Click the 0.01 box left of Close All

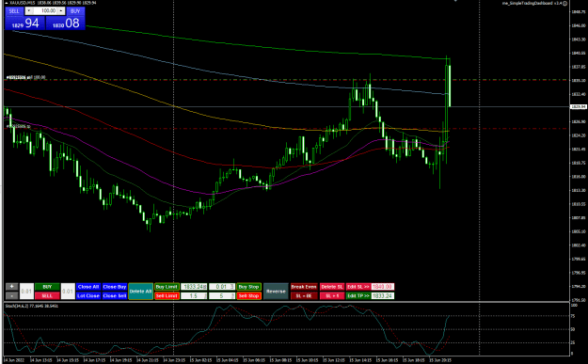pyautogui.click(x=68, y=292)
